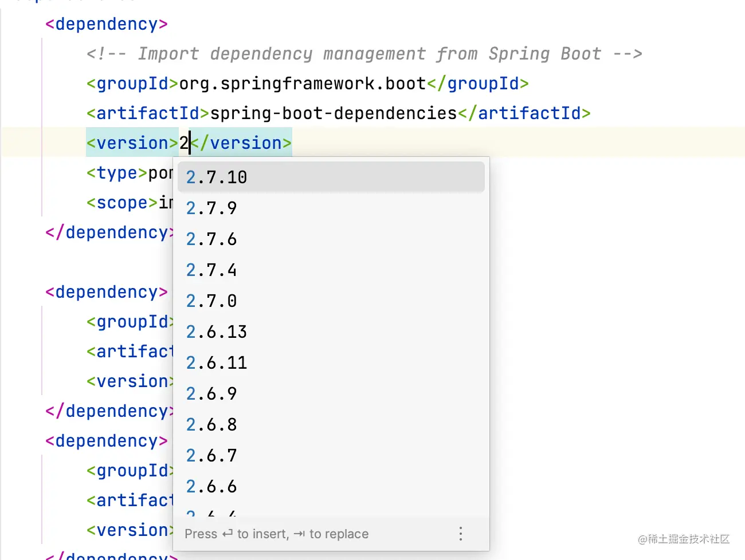
Task: Click the scope tag line
Action: (130, 203)
